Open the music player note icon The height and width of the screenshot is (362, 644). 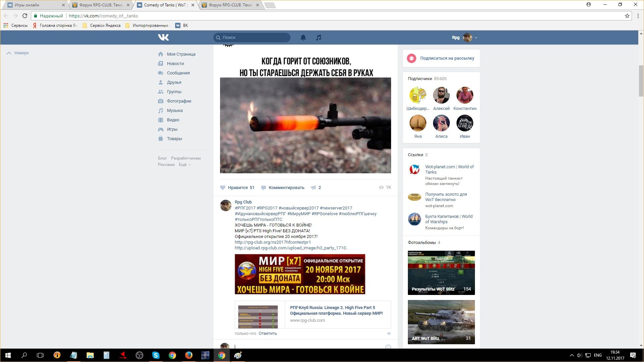[x=319, y=38]
